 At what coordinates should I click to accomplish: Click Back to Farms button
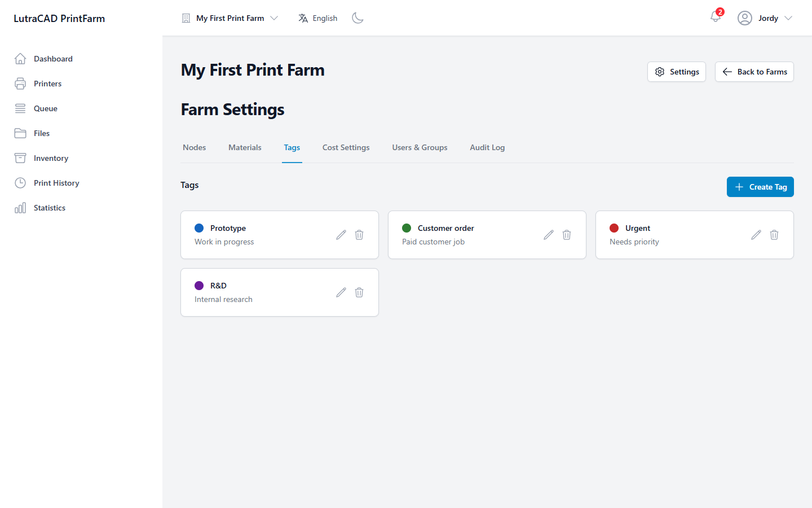[x=754, y=72]
